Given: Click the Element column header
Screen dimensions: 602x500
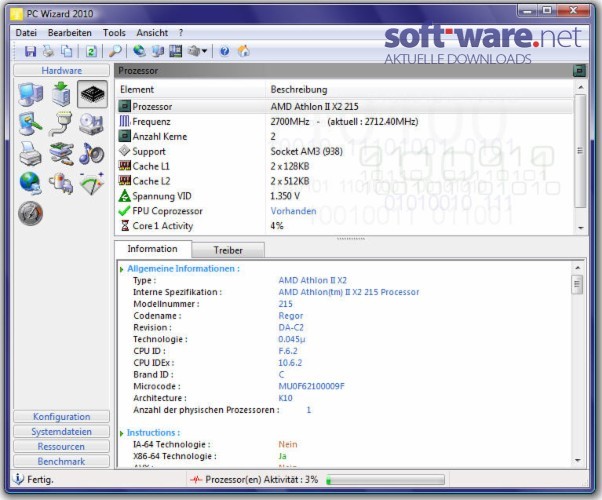Looking at the screenshot, I should [190, 89].
